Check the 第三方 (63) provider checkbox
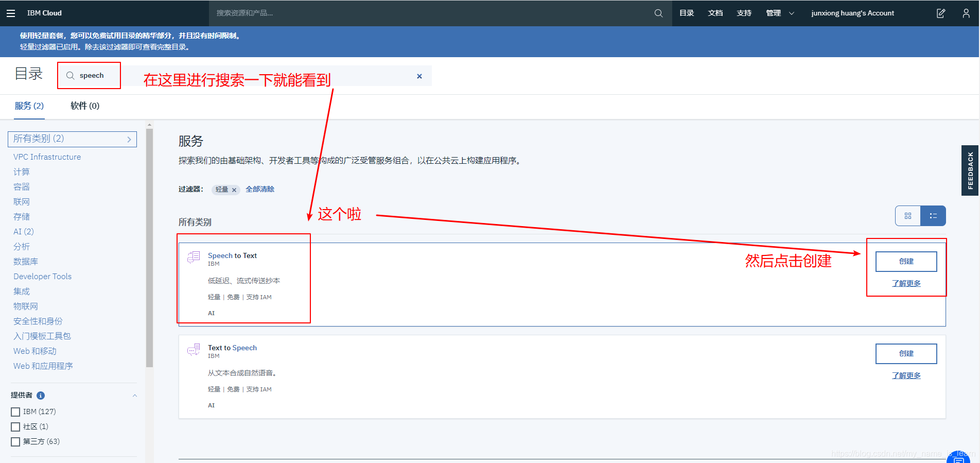The height and width of the screenshot is (463, 980). pos(15,442)
